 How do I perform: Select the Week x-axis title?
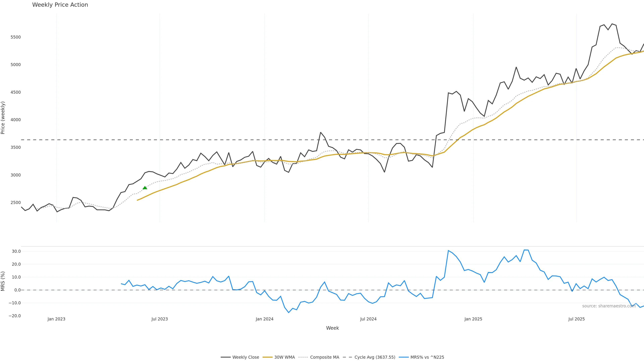point(332,328)
